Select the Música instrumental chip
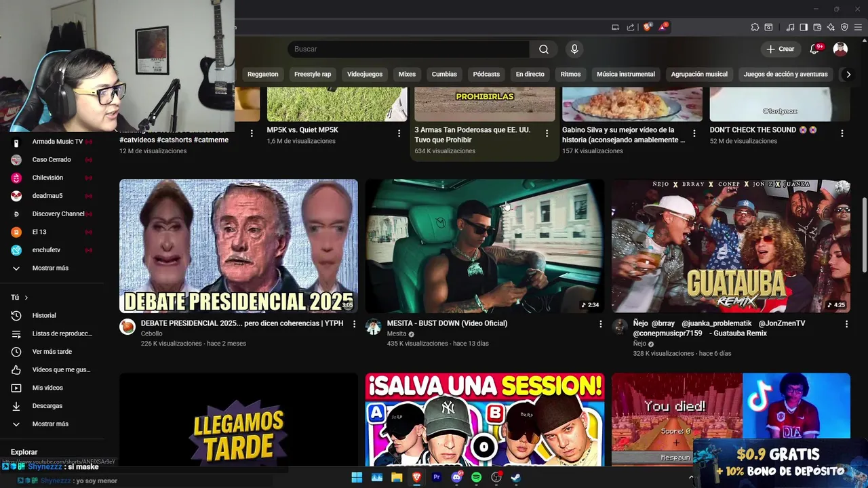Screen dimensions: 868x488 pyautogui.click(x=626, y=74)
